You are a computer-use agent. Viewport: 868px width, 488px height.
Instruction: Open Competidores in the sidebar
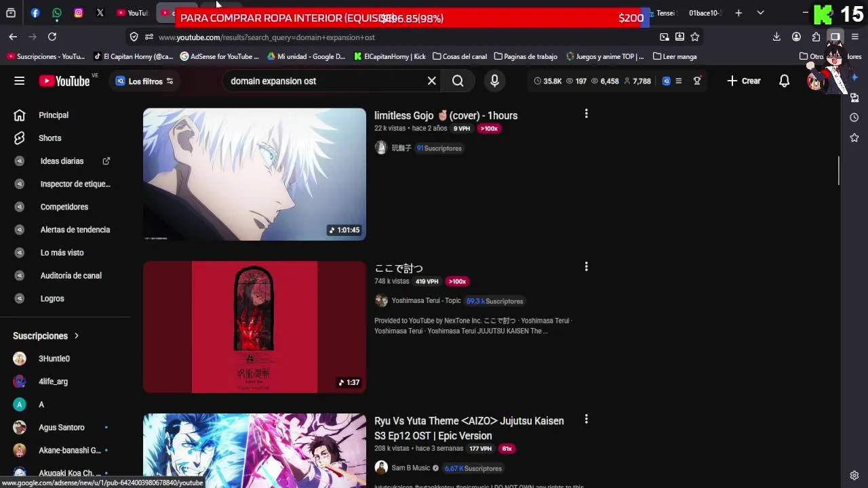coord(65,207)
